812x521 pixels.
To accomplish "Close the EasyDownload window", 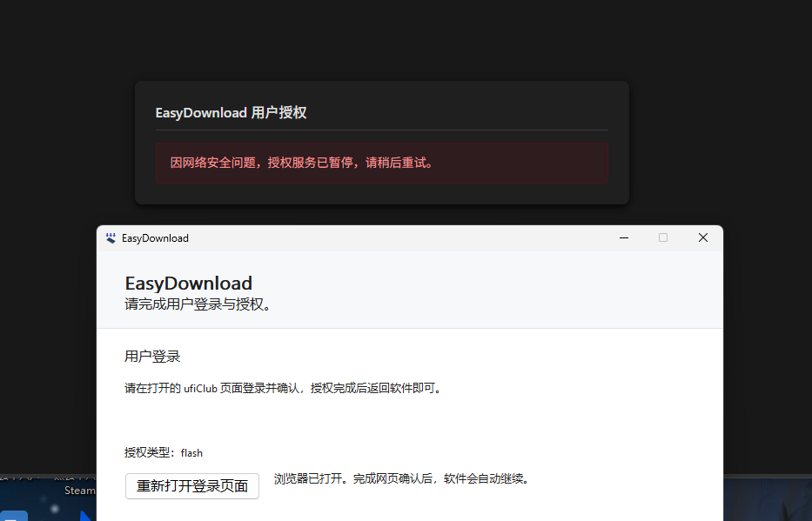I will pyautogui.click(x=702, y=237).
